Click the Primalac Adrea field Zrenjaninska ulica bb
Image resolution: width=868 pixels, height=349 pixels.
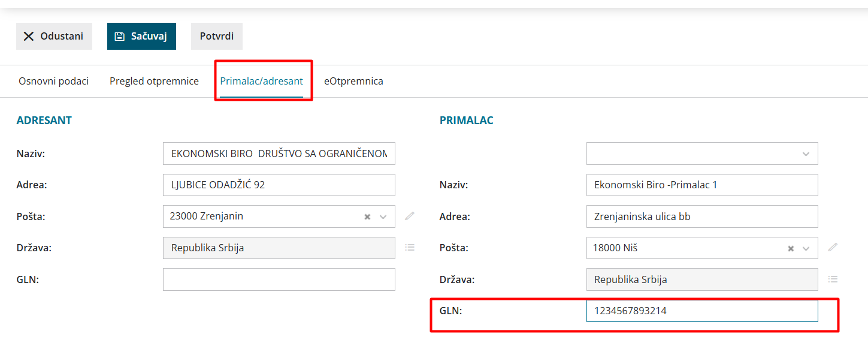(702, 216)
